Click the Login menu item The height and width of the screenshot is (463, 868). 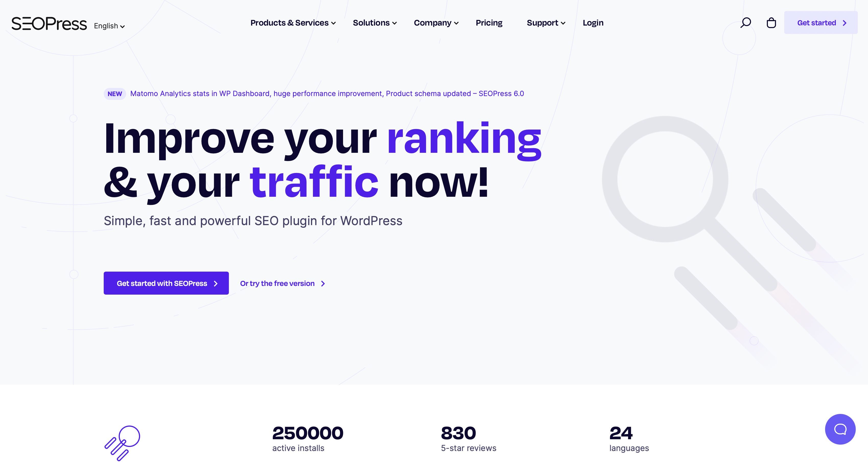(593, 22)
